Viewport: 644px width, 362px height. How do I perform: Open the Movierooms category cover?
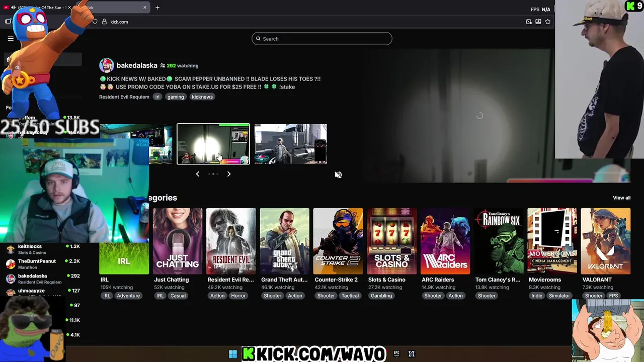pyautogui.click(x=552, y=241)
